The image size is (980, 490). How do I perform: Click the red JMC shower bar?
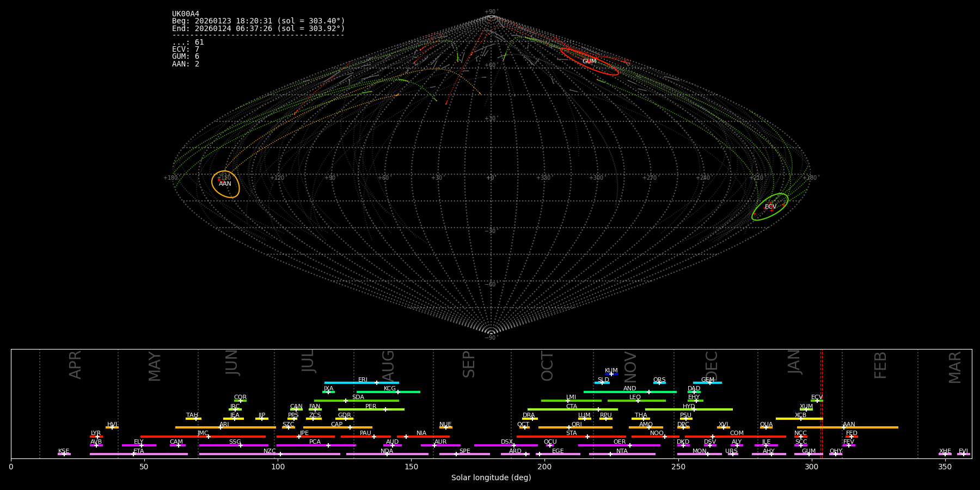pyautogui.click(x=203, y=437)
